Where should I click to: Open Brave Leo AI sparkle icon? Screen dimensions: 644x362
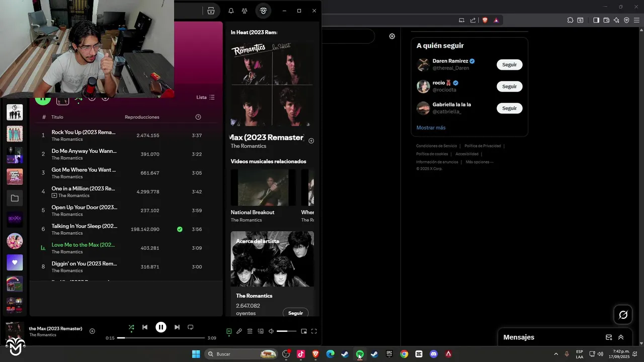[616, 20]
